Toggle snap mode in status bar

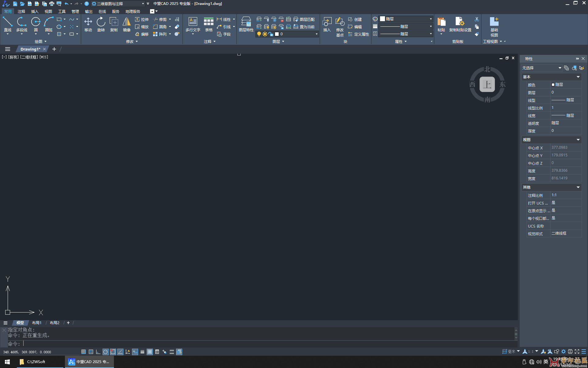coord(84,352)
